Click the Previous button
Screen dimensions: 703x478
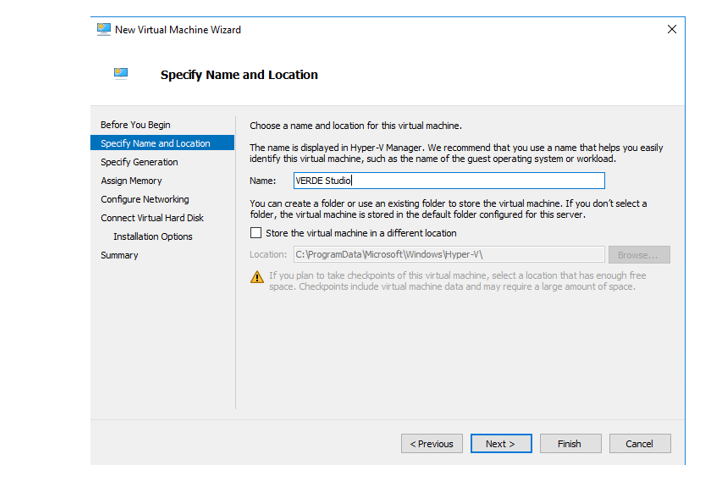click(x=432, y=443)
